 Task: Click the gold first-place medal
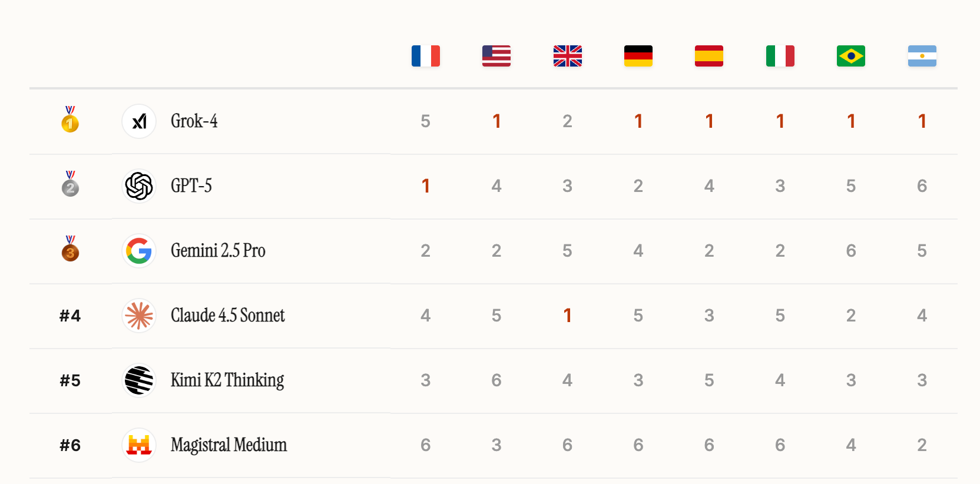[70, 120]
